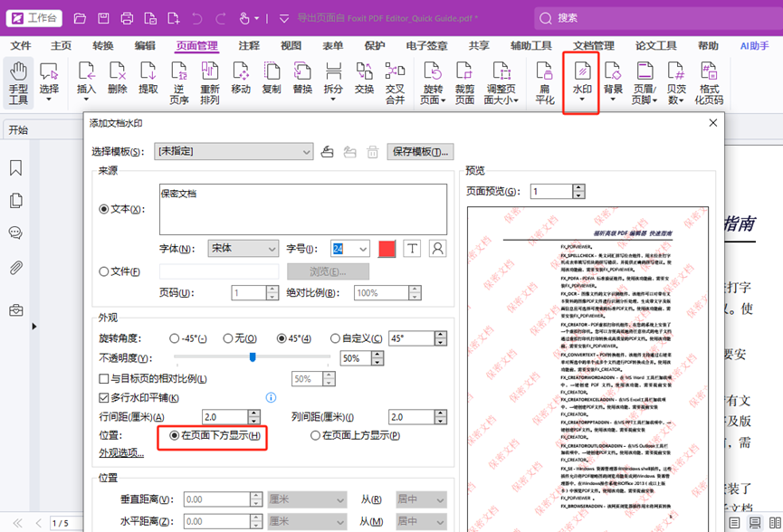Open the attachments paperclip panel icon
Viewport: 783px width, 532px height.
pos(15,268)
